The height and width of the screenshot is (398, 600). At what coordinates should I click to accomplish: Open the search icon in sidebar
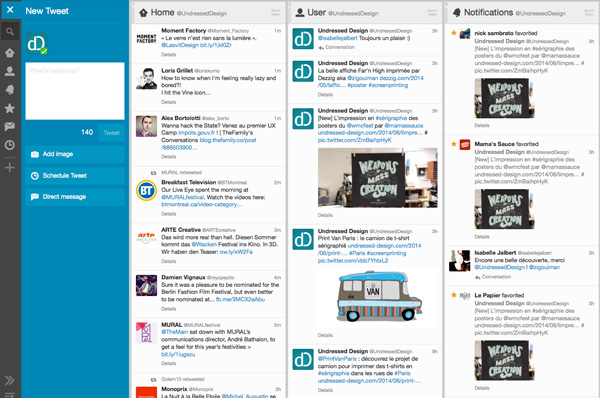pyautogui.click(x=10, y=32)
